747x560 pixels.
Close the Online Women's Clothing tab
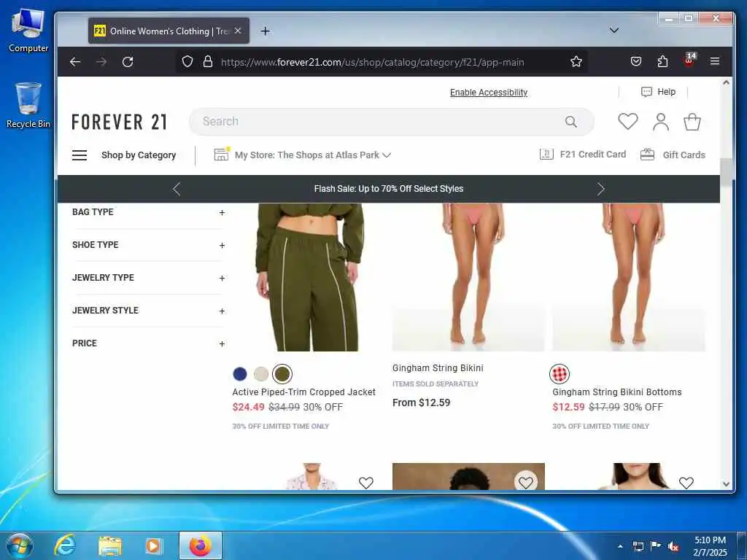pyautogui.click(x=238, y=31)
